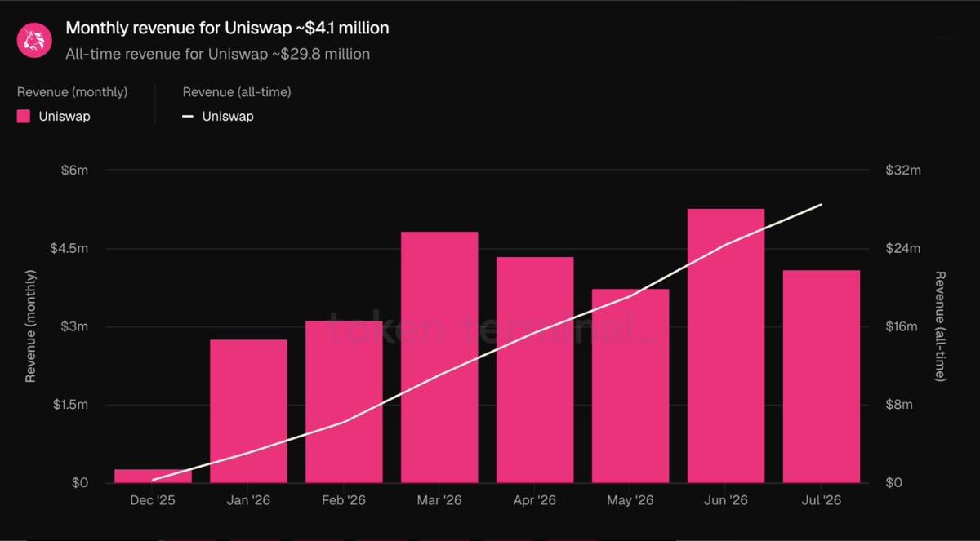Select the Jun '26 revenue bar
This screenshot has height=541, width=980.
tap(726, 345)
